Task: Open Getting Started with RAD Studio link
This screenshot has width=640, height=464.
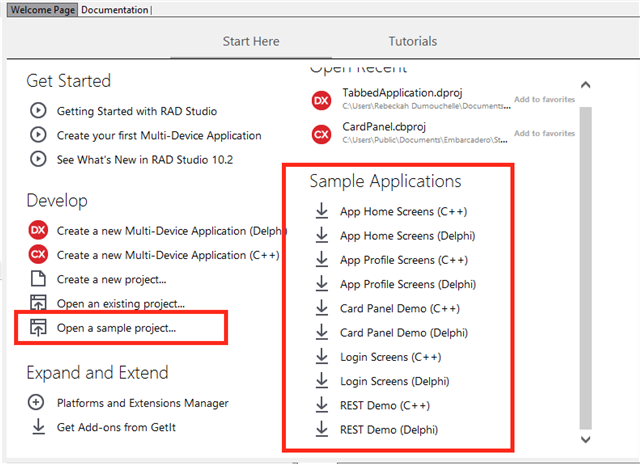Action: (137, 111)
